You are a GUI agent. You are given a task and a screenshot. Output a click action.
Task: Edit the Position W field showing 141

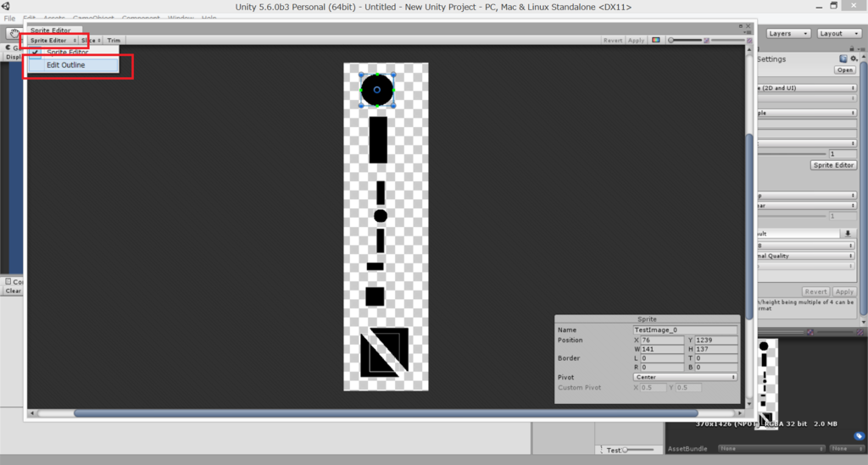tap(662, 350)
